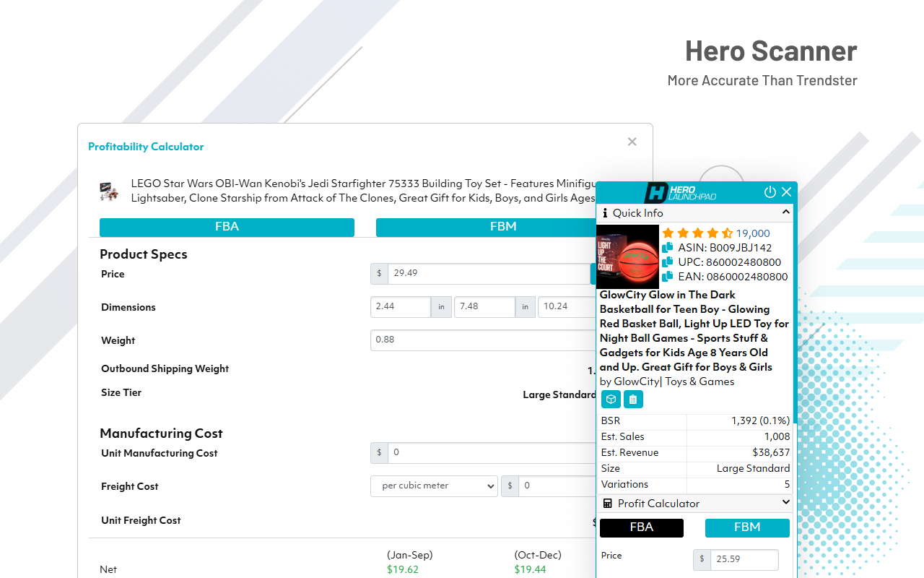Click the Est. Revenue value $38,637
Screen dimensions: 924x578
[x=771, y=452]
